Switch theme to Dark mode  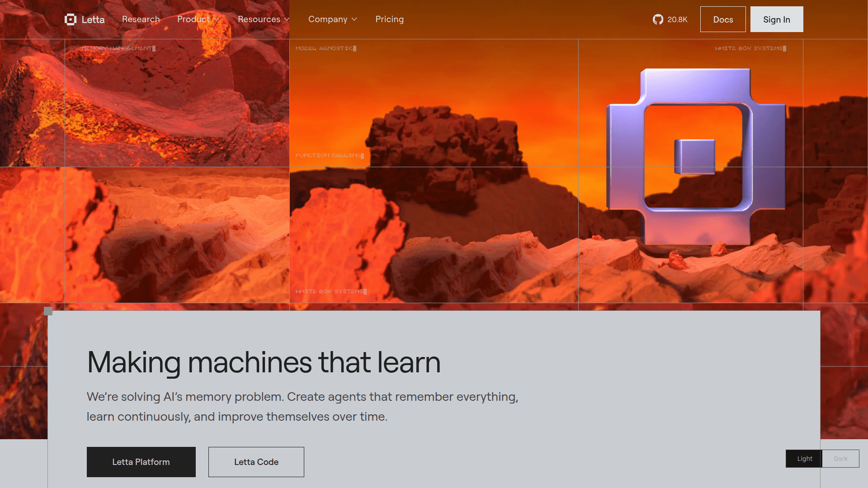pos(840,459)
